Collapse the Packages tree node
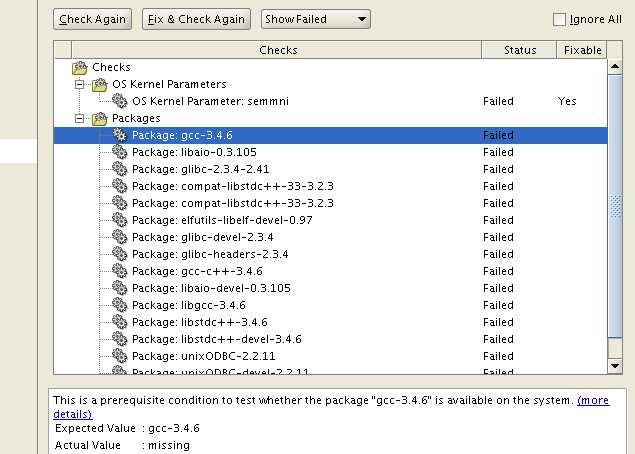The height and width of the screenshot is (454, 635). point(80,119)
